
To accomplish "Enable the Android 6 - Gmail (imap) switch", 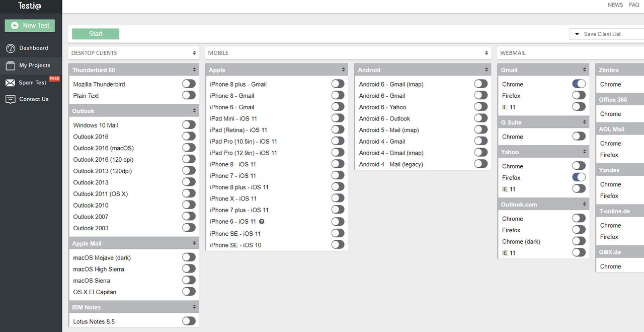I will 480,84.
